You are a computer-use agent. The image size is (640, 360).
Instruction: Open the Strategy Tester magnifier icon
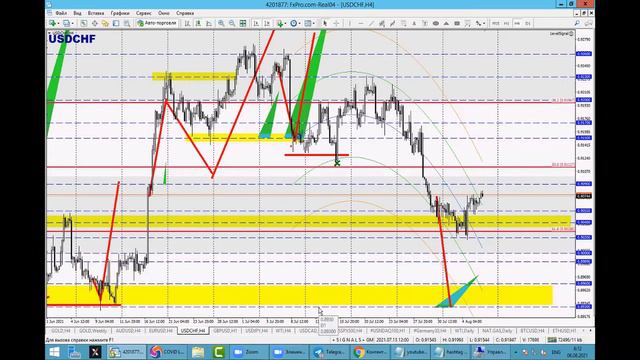(127, 23)
